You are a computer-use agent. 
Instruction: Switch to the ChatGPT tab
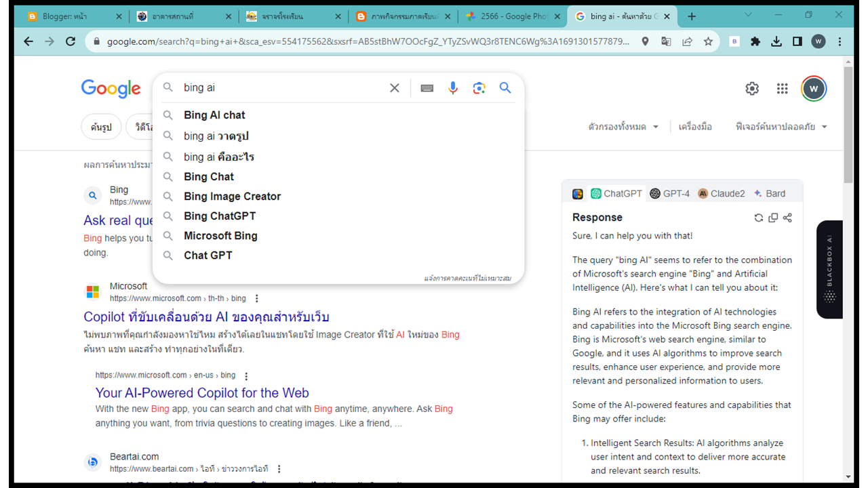616,194
